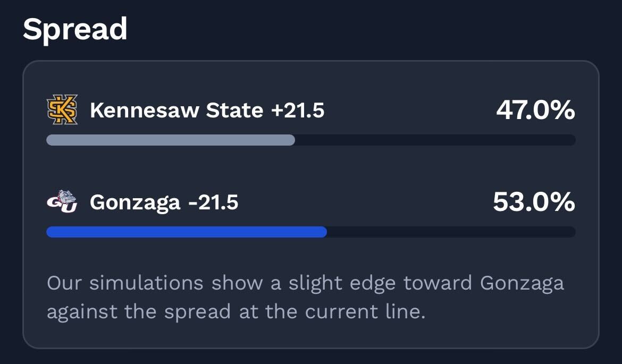Click 'Gonzaga' in the description sentence

pyautogui.click(x=522, y=283)
